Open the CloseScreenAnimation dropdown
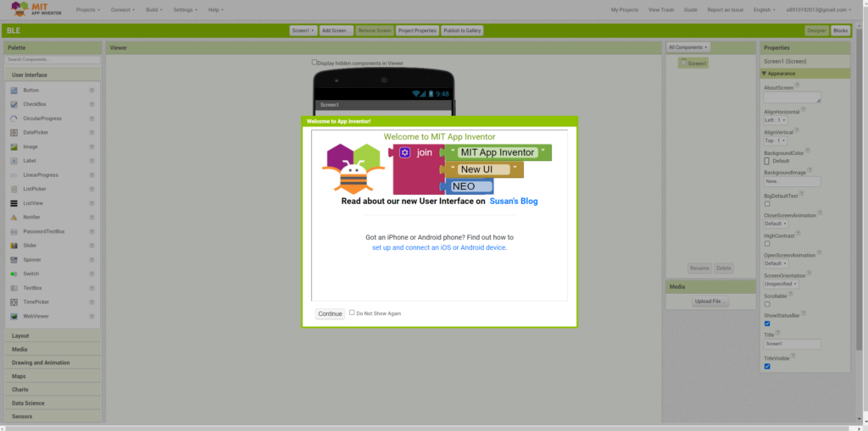 [x=776, y=224]
